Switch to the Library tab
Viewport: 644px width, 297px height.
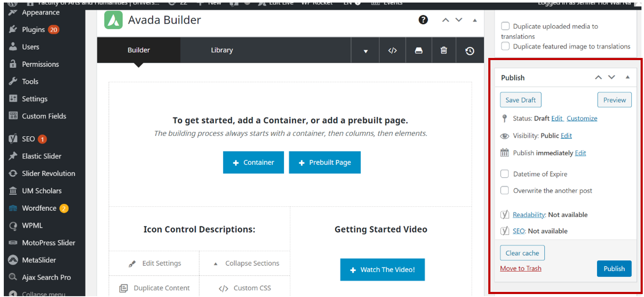point(222,50)
